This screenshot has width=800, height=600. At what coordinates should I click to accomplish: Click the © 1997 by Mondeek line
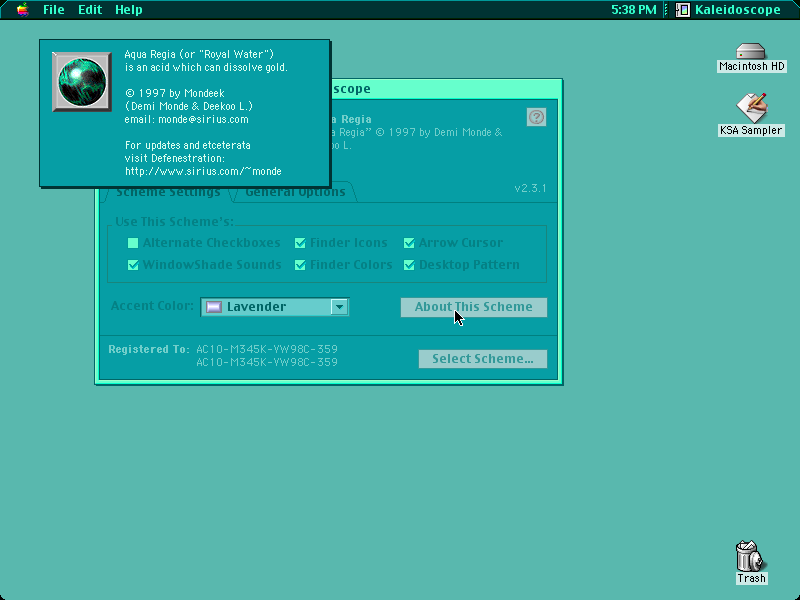point(174,93)
